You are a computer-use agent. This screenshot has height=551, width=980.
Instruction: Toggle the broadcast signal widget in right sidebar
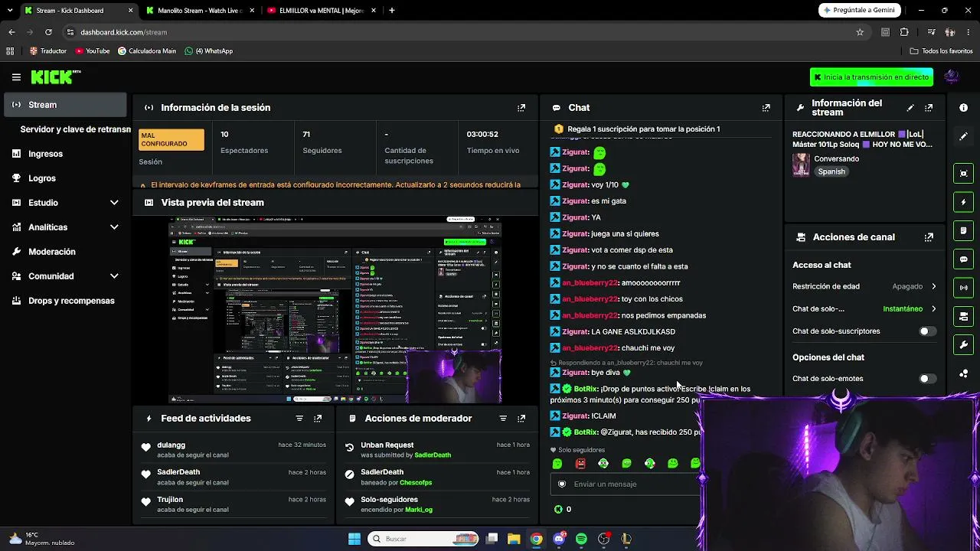(964, 288)
